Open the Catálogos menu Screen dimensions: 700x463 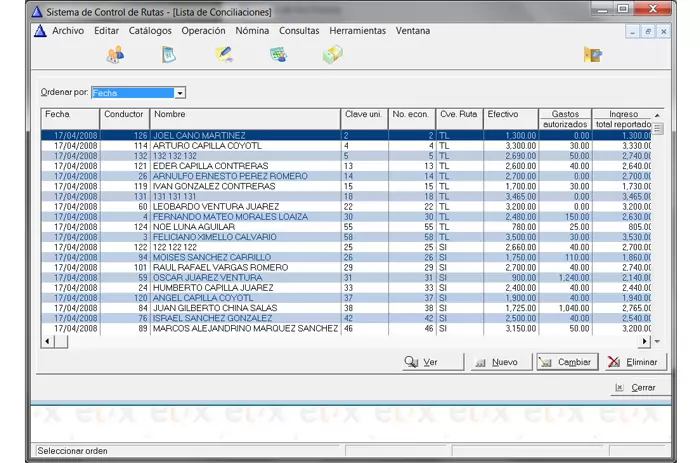(x=150, y=31)
